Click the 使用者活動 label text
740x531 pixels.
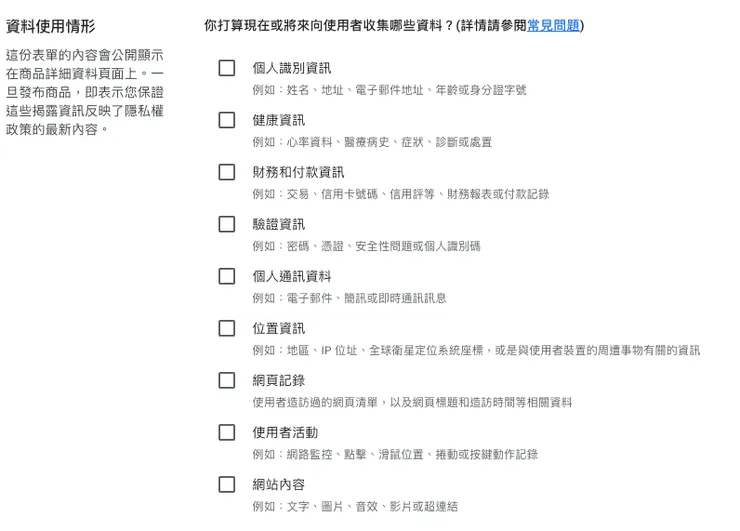point(285,432)
